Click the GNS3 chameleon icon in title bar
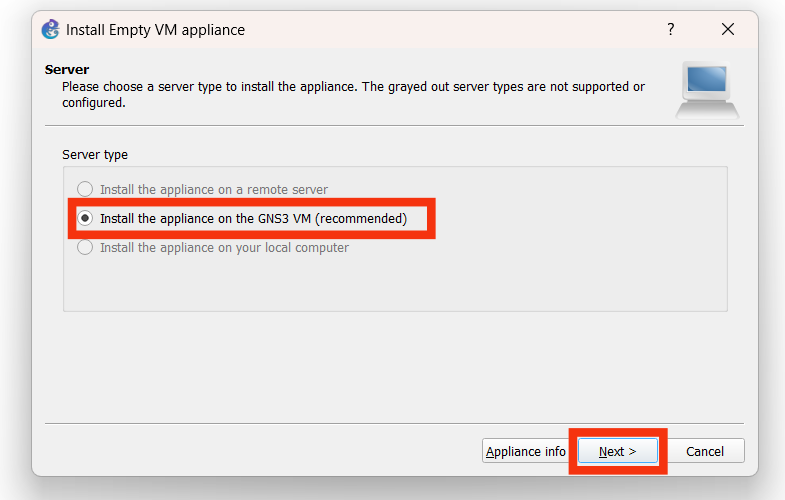The height and width of the screenshot is (500, 785). coord(51,30)
